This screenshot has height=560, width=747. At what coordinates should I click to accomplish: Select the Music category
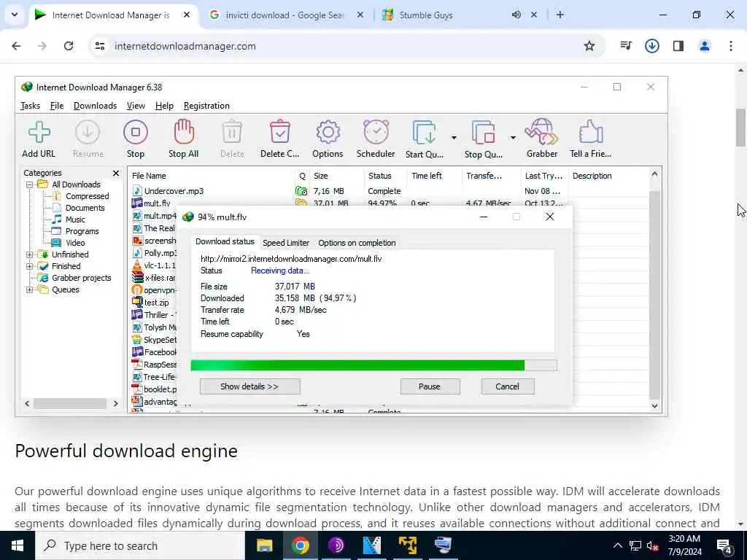pyautogui.click(x=75, y=219)
